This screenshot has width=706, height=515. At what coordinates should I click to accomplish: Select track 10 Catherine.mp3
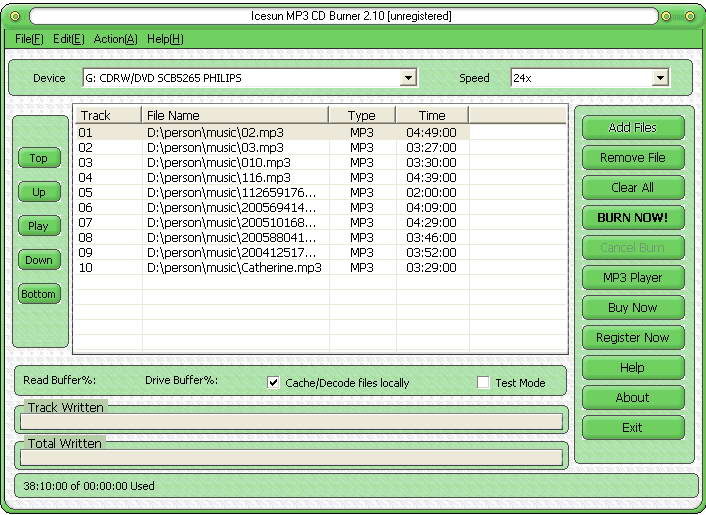272,268
